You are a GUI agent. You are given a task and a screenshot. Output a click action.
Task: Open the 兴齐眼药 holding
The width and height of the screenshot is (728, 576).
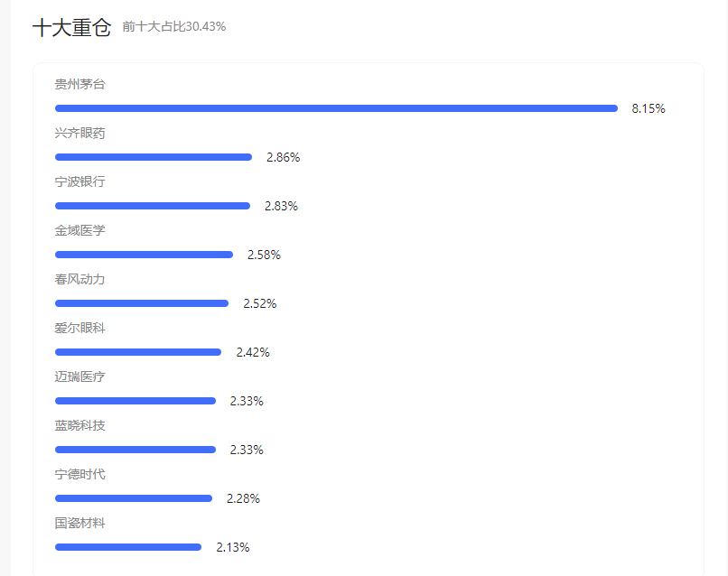click(x=79, y=133)
